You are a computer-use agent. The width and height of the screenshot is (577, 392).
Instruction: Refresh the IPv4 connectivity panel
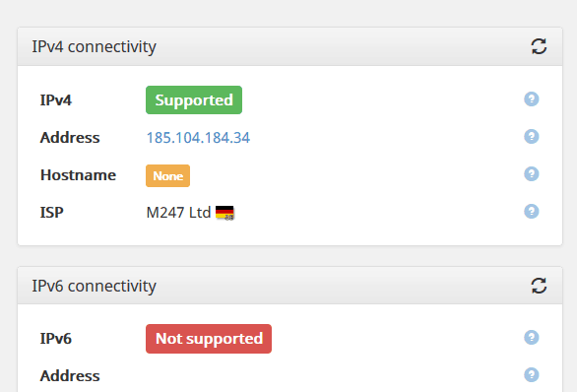(539, 46)
